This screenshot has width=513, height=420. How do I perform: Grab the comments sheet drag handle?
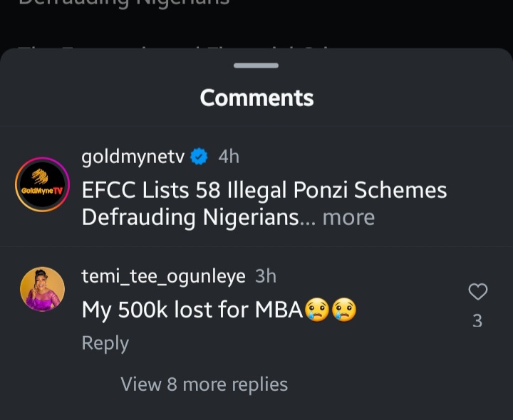(256, 65)
